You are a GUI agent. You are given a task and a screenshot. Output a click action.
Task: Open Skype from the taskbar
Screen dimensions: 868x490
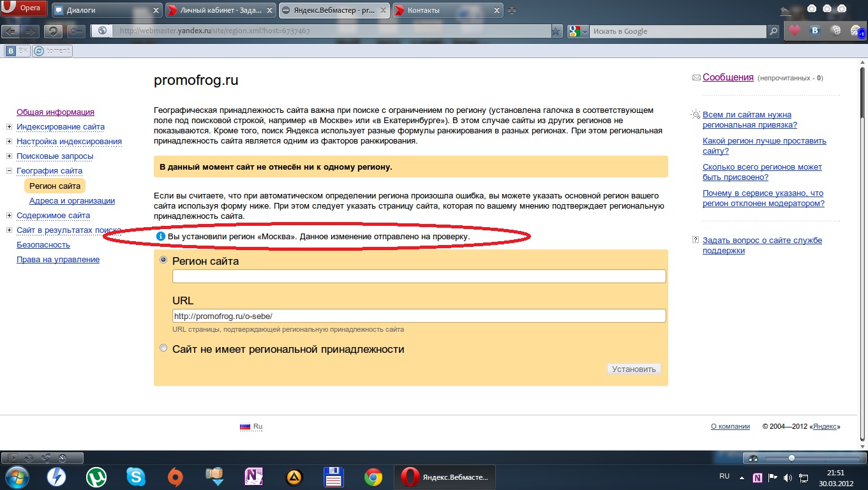(x=135, y=477)
